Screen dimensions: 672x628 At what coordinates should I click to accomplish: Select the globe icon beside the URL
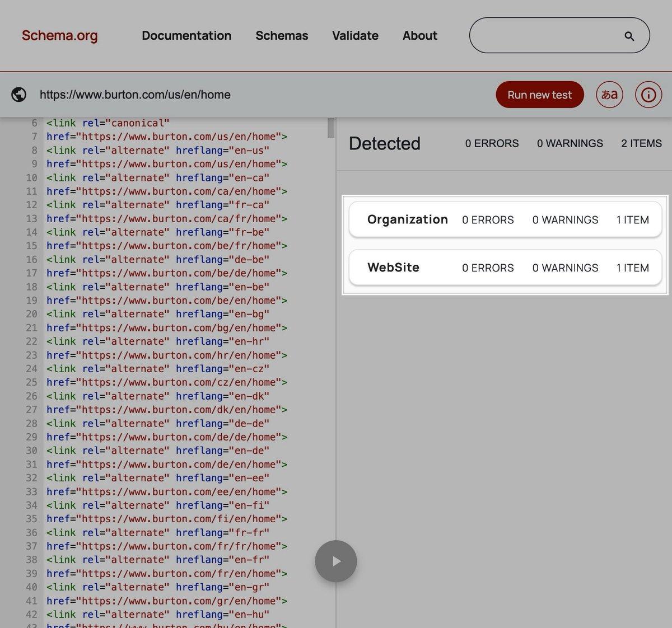point(18,95)
